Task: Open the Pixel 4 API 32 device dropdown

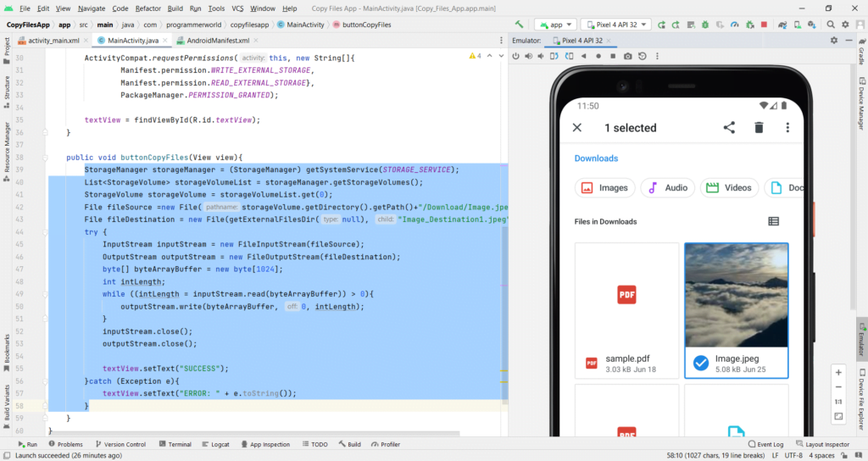Action: coord(616,25)
